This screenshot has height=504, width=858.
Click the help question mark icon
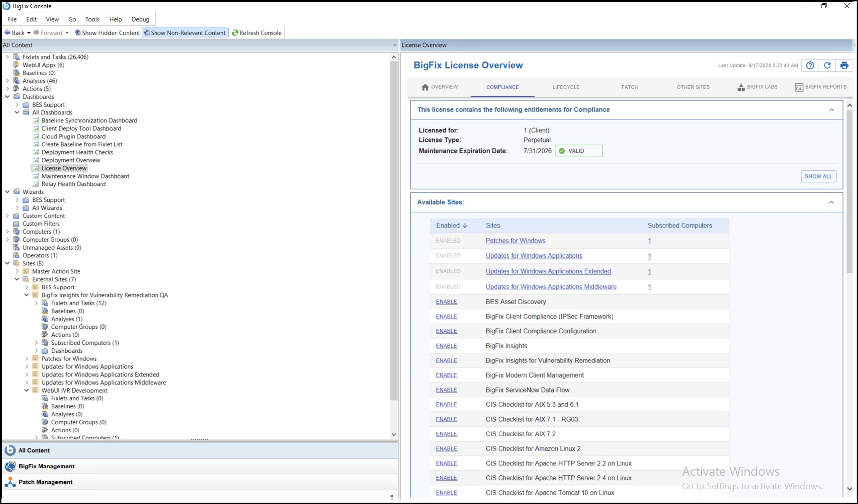810,65
